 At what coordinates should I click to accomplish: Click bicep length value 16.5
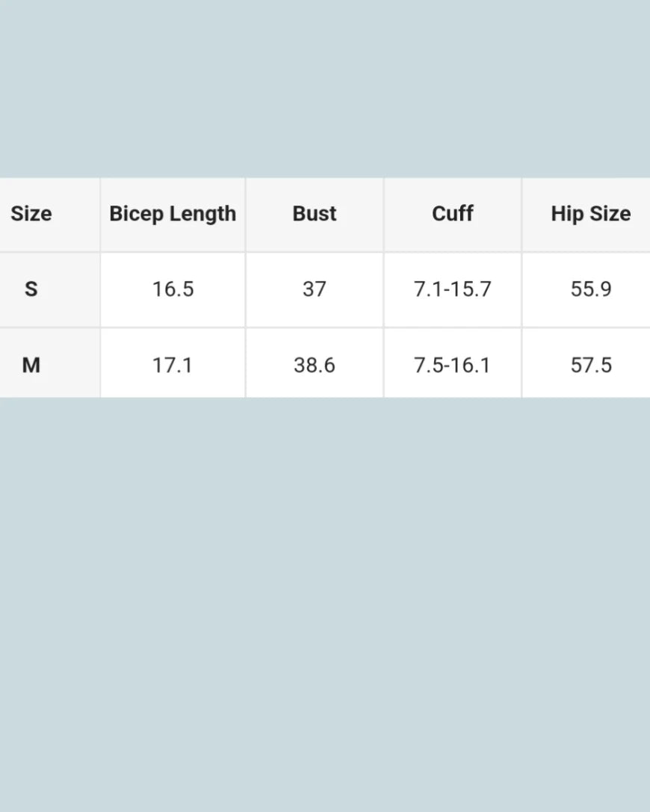tap(173, 289)
